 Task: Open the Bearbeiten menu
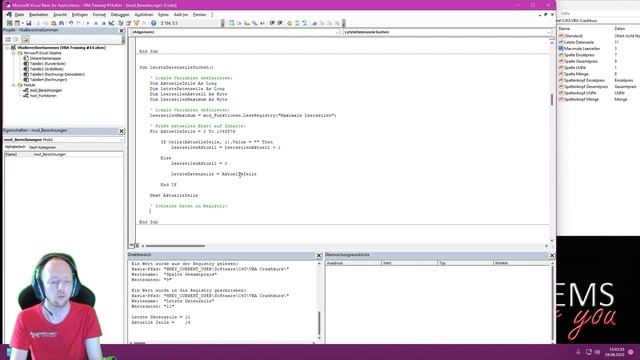click(39, 15)
